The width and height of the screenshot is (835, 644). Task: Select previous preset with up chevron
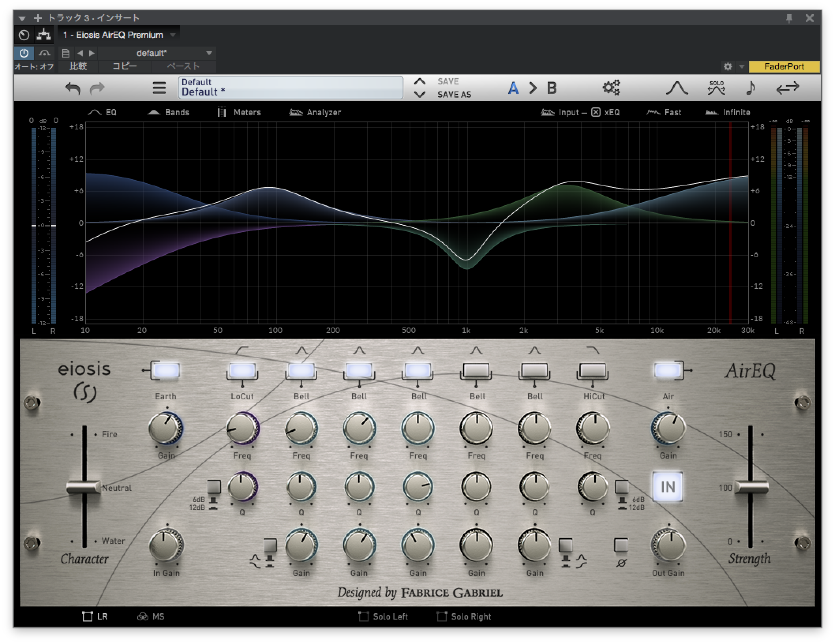tap(419, 81)
